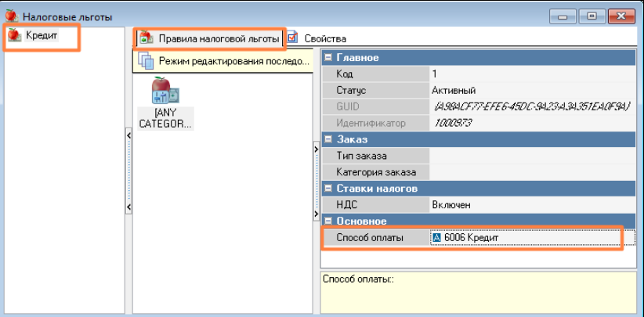Select the Кредит item in left tree
The image size is (644, 317).
[x=41, y=35]
